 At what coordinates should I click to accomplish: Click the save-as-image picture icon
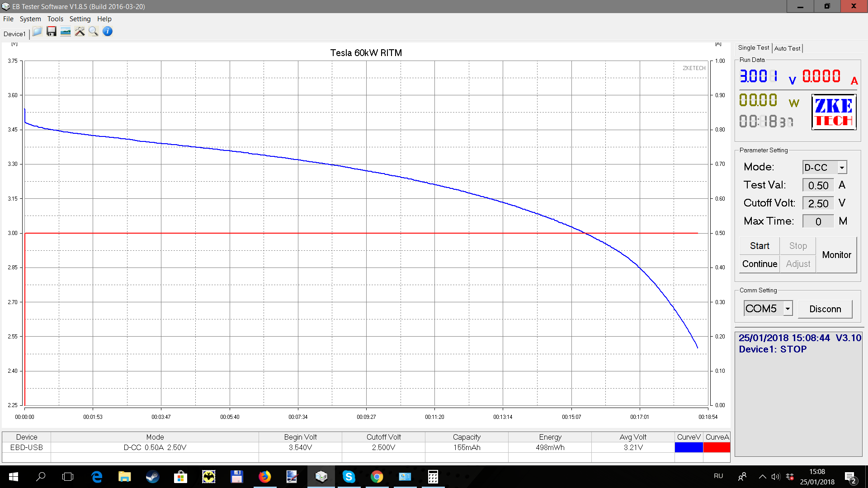(x=66, y=32)
